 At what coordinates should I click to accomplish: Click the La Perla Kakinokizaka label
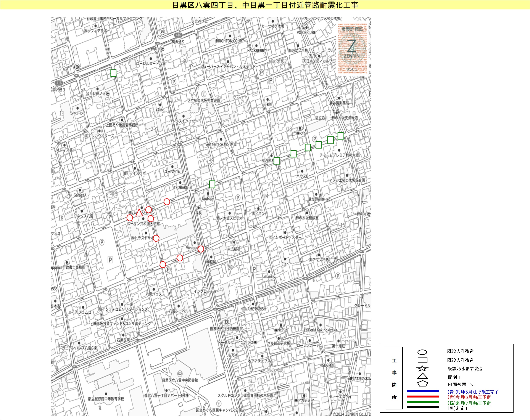click(x=320, y=330)
